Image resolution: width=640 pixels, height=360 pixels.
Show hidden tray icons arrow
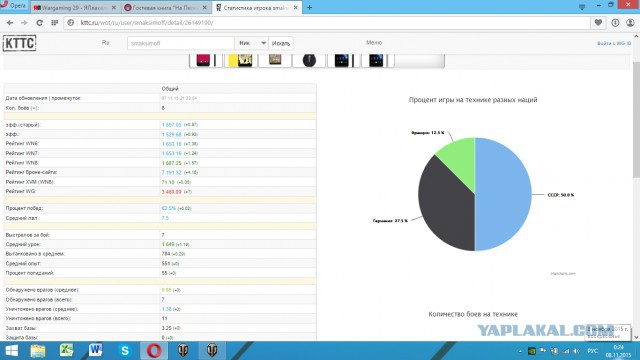520,351
